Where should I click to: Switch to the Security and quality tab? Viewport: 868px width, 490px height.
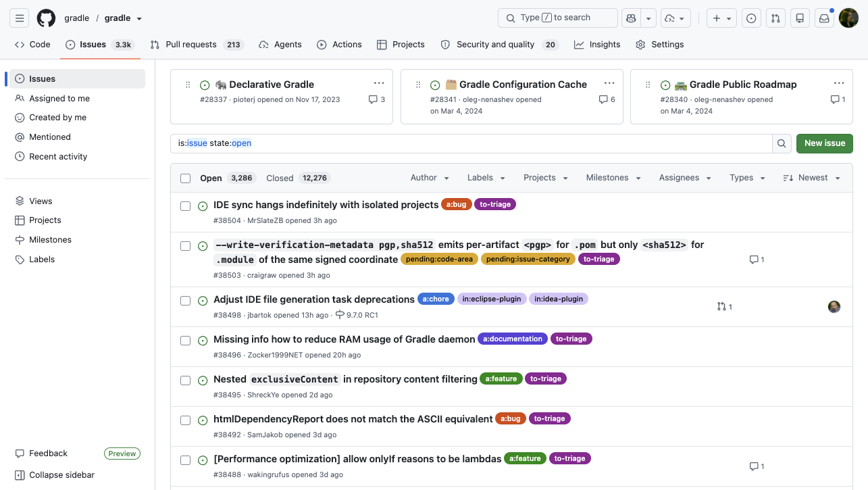[499, 45]
